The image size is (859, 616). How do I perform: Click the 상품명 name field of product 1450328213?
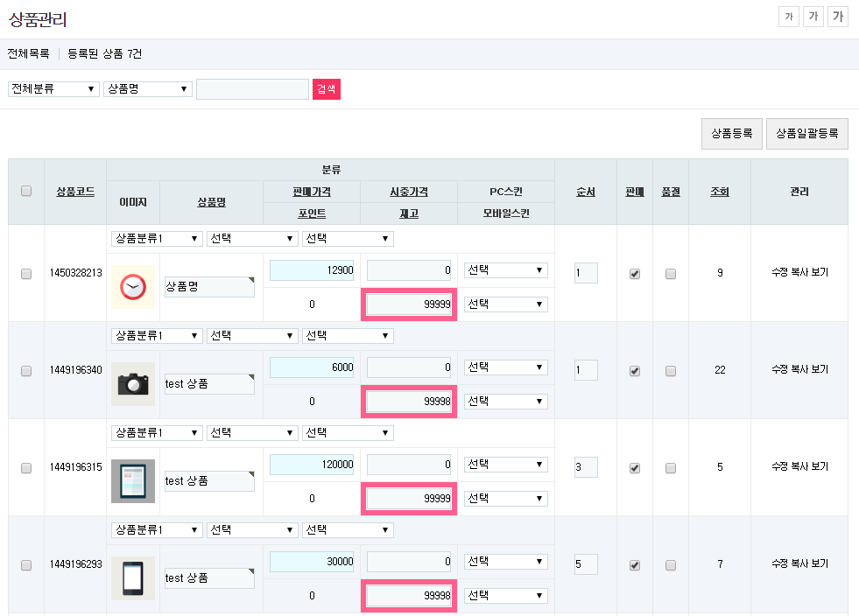coord(209,287)
